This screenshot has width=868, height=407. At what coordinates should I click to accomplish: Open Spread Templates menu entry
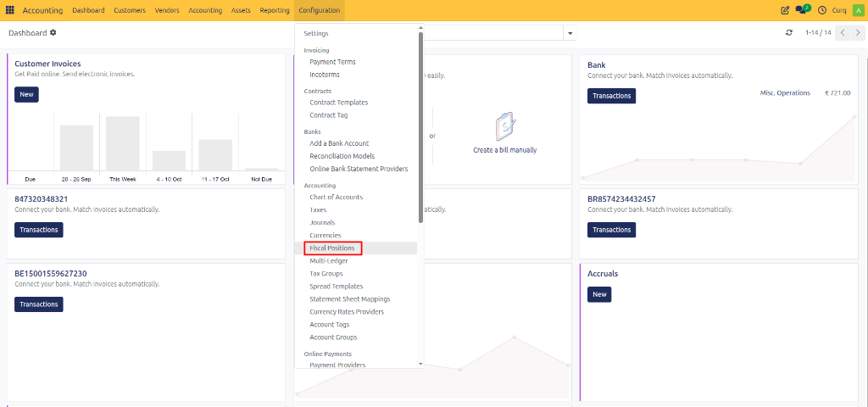pyautogui.click(x=336, y=287)
